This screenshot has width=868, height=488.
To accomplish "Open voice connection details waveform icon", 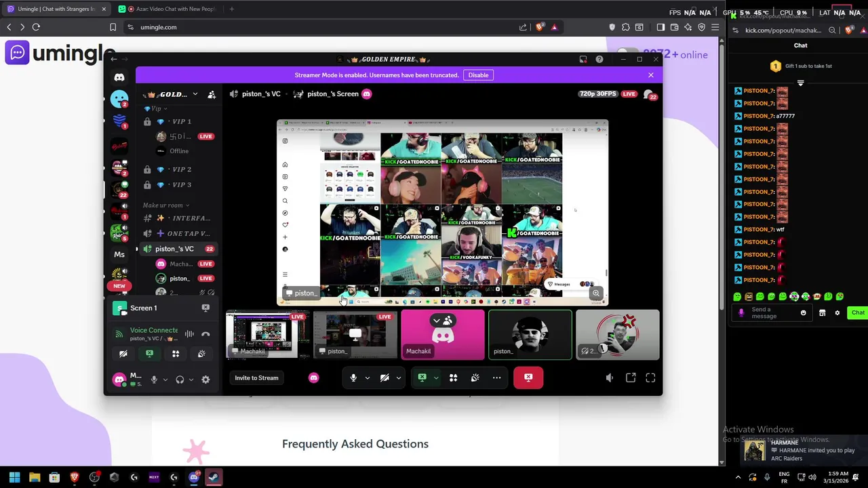I will tap(189, 334).
